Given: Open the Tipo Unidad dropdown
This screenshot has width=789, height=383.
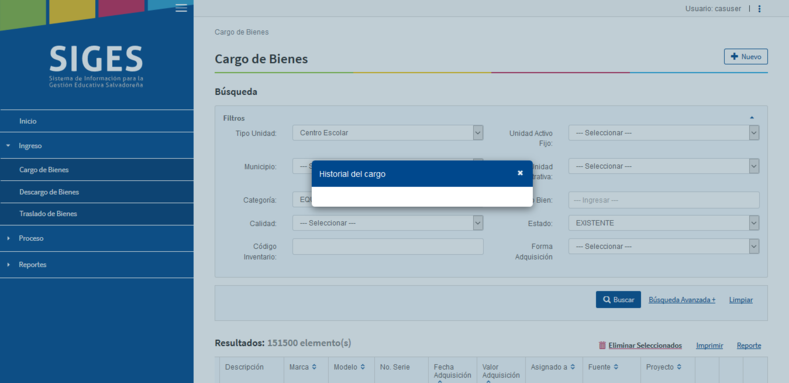Looking at the screenshot, I should (387, 133).
